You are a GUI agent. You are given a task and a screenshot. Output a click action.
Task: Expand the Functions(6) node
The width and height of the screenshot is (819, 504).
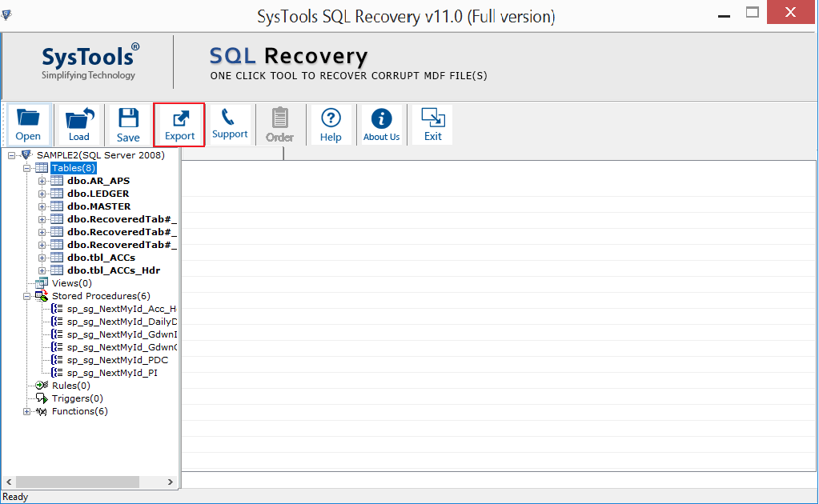click(26, 412)
